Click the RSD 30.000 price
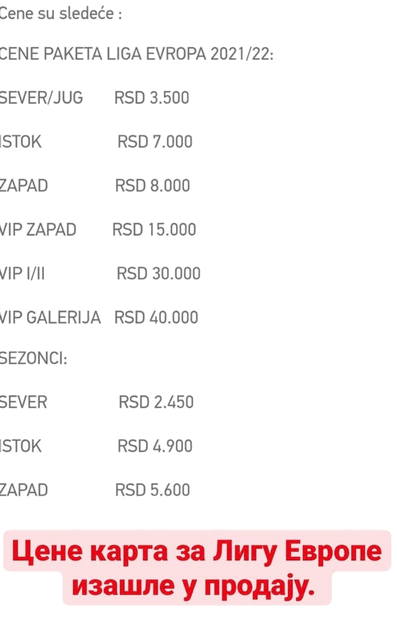The height and width of the screenshot is (625, 397). 158,274
